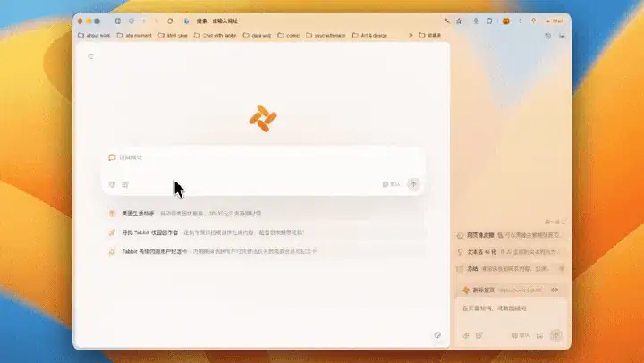Reload the page with the refresh icon

point(170,21)
